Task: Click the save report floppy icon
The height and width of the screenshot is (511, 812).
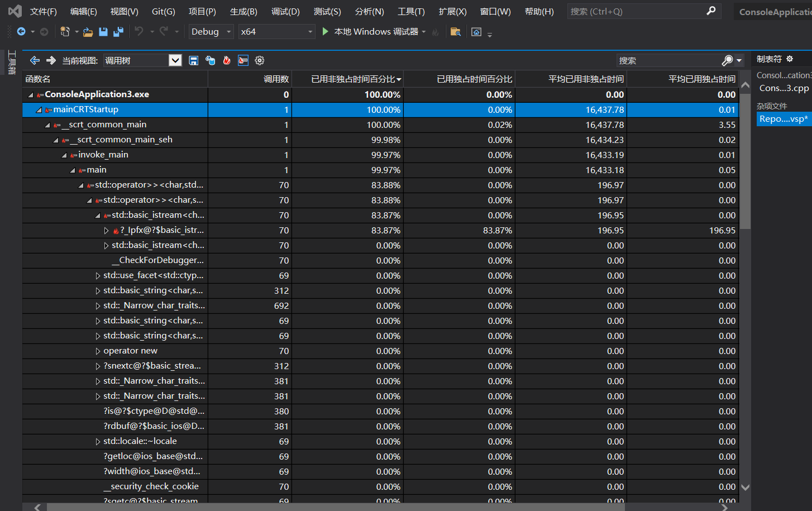Action: click(193, 60)
